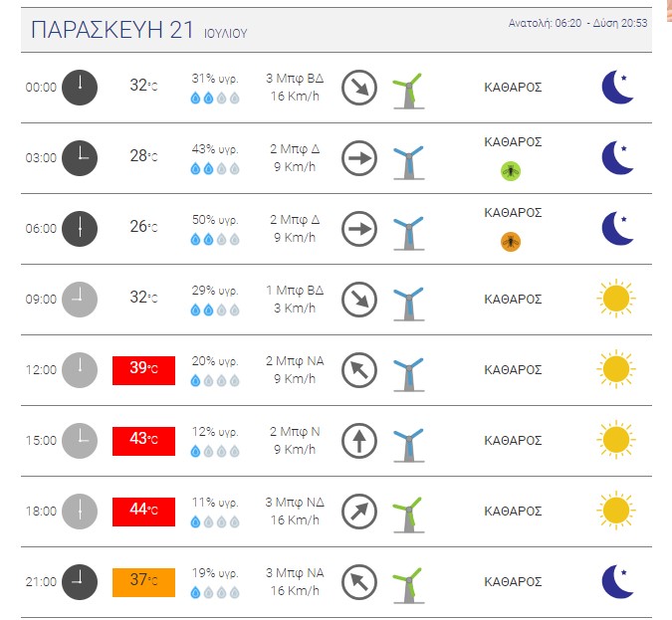Select the blue windmill icon at 09:00
The height and width of the screenshot is (620, 672).
408,303
